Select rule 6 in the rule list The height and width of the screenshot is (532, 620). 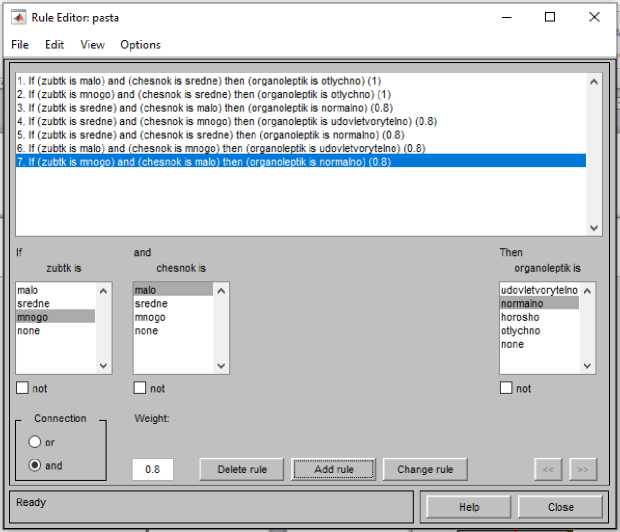tap(221, 148)
